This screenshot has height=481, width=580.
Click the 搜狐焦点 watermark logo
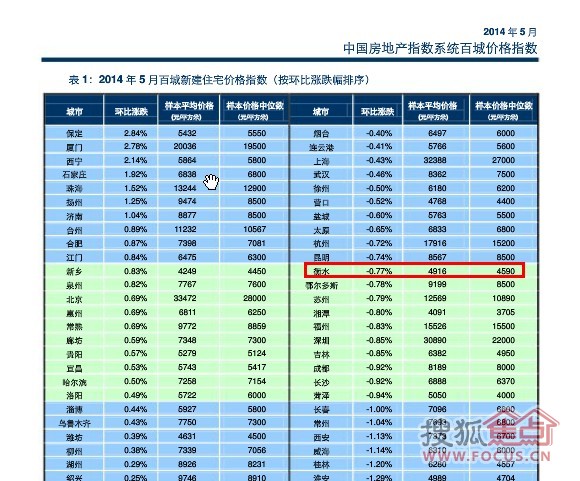click(x=489, y=429)
